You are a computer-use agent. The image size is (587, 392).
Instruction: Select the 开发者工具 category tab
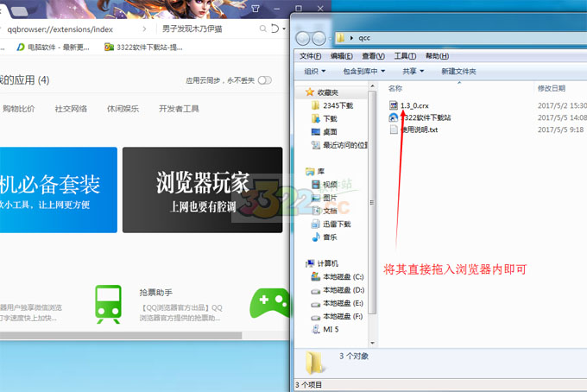tap(179, 109)
